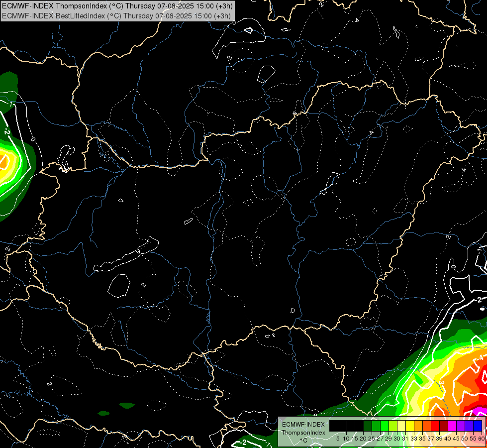The image size is (487, 448).
Task: Click legend tick value 15
Action: point(355,439)
